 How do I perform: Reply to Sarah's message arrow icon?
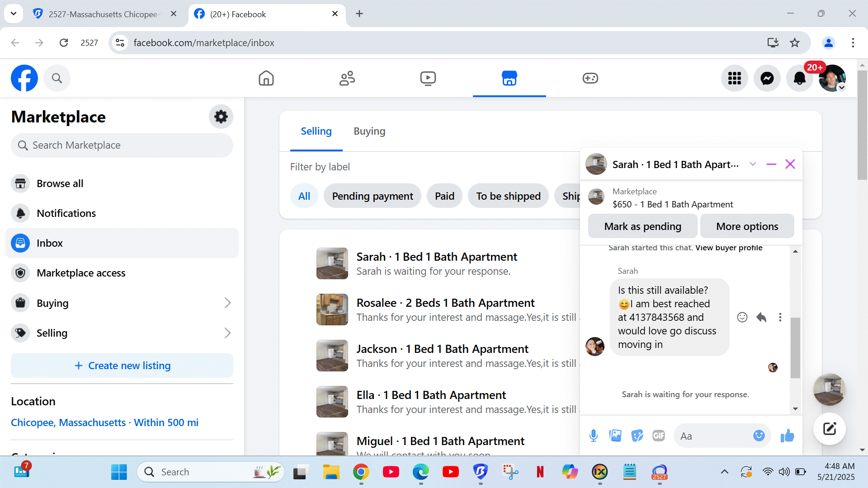(x=761, y=317)
